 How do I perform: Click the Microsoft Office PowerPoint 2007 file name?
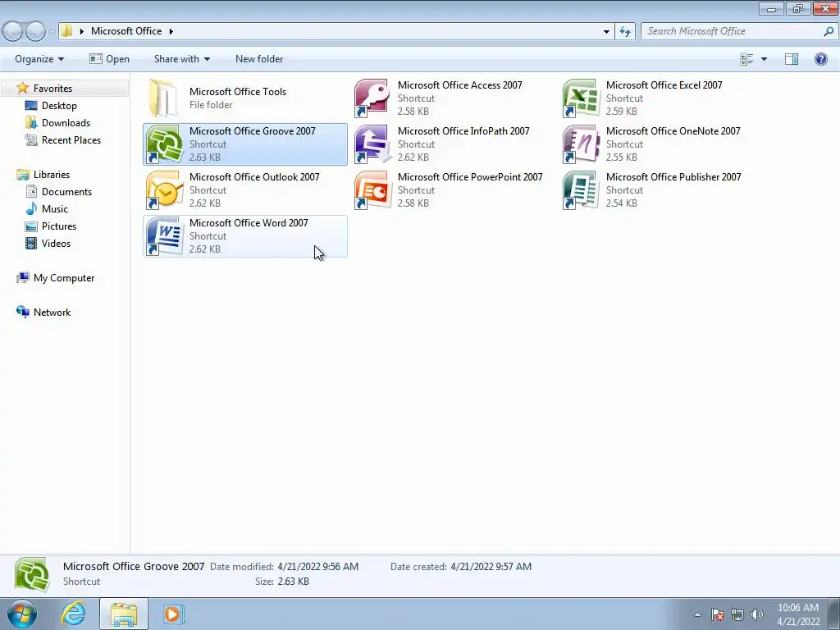(x=470, y=177)
